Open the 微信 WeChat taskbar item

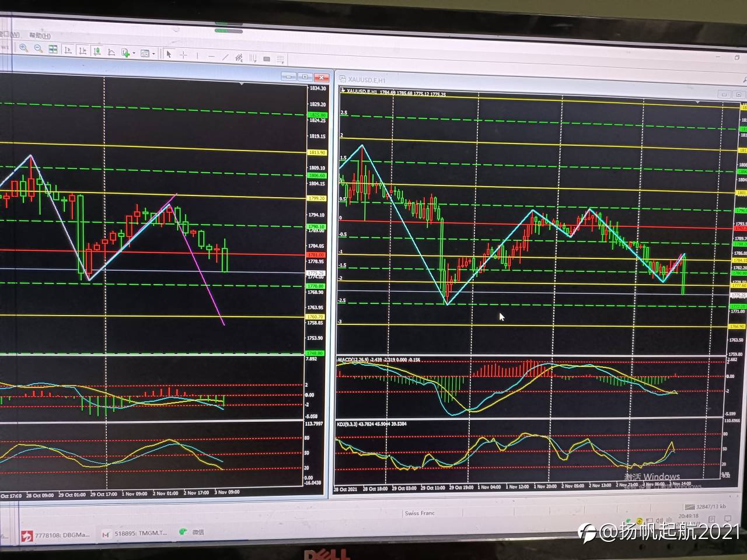pos(192,531)
